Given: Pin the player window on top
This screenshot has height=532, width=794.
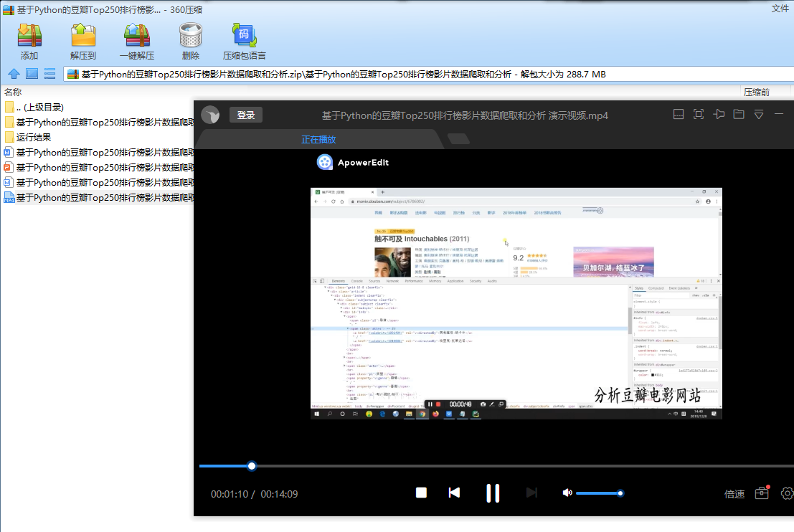Looking at the screenshot, I should click(719, 115).
